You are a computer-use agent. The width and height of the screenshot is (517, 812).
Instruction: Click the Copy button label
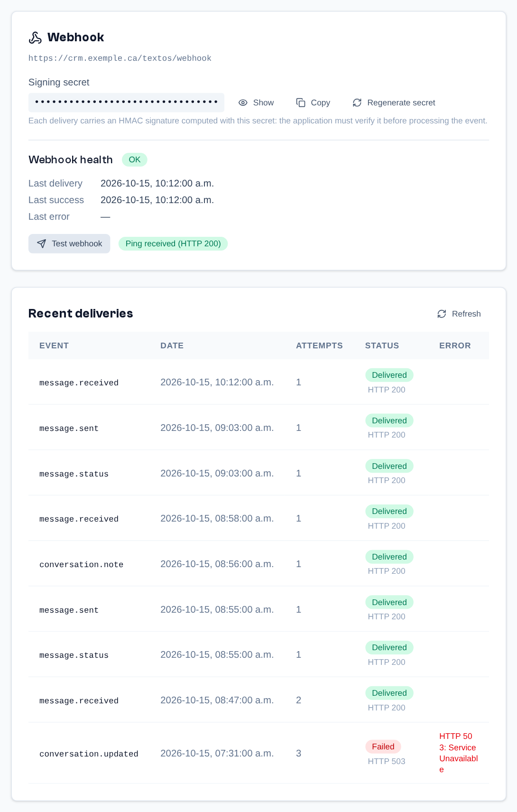(320, 103)
